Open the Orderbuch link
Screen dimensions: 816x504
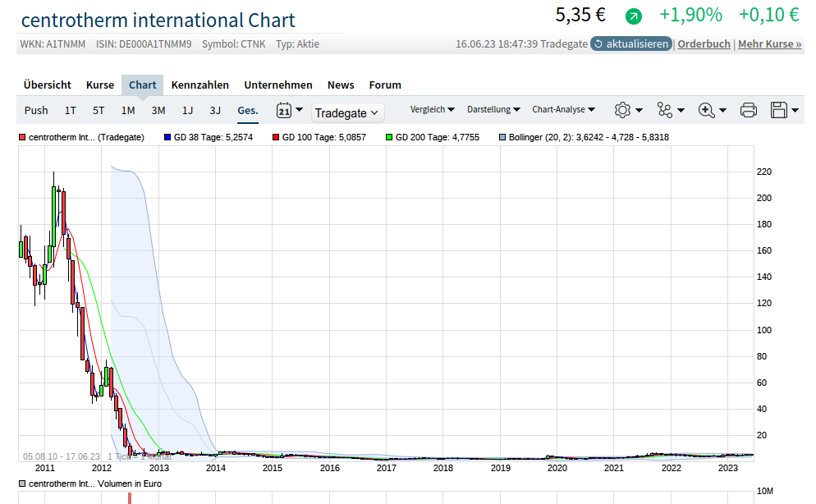pyautogui.click(x=704, y=44)
